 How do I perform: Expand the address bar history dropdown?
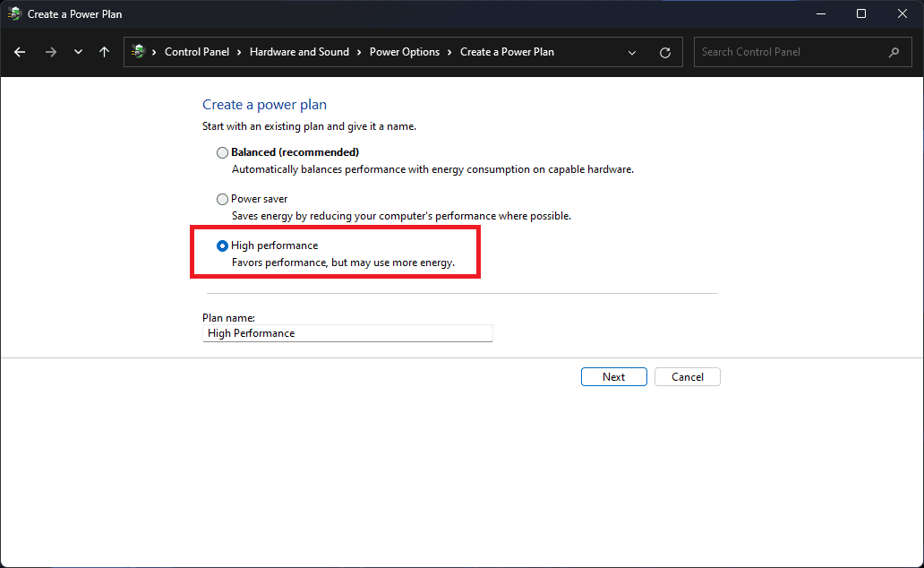click(633, 52)
